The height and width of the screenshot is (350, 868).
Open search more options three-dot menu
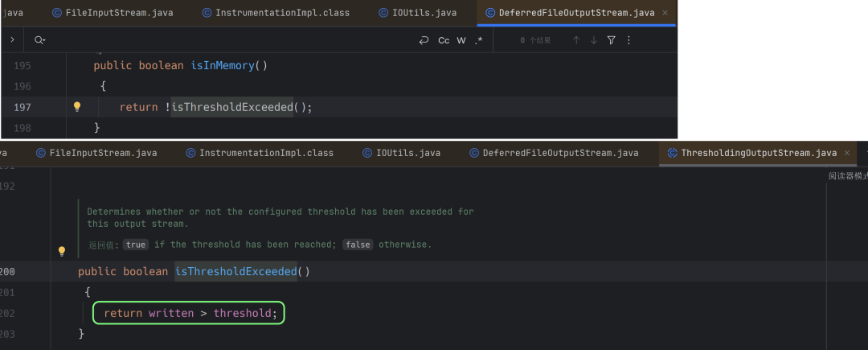628,40
